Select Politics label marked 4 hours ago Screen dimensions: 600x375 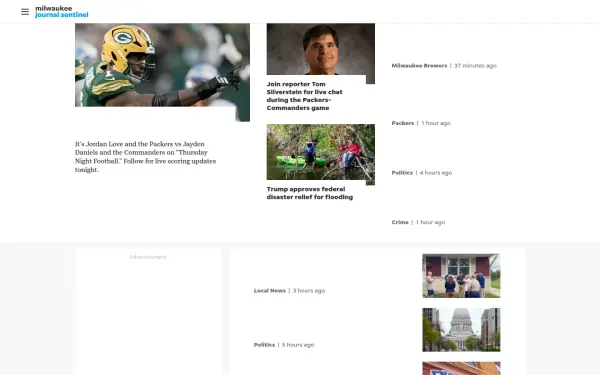point(402,173)
